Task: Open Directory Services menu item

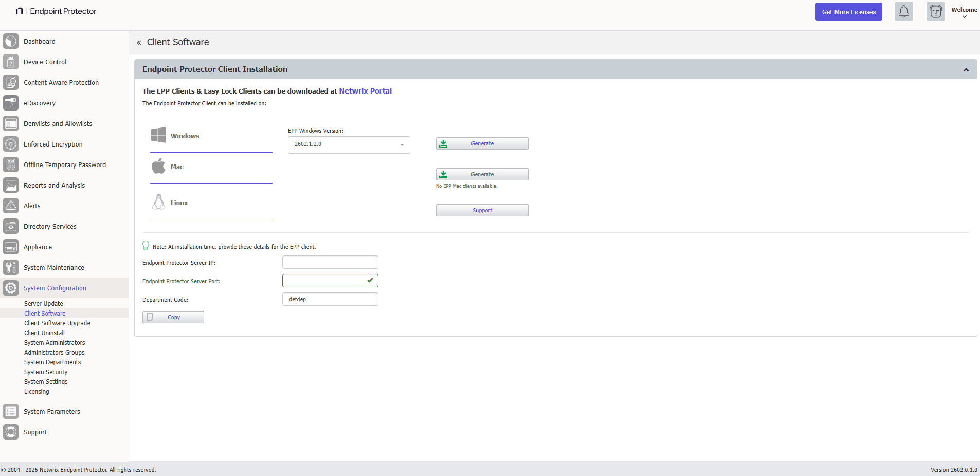Action: [50, 227]
